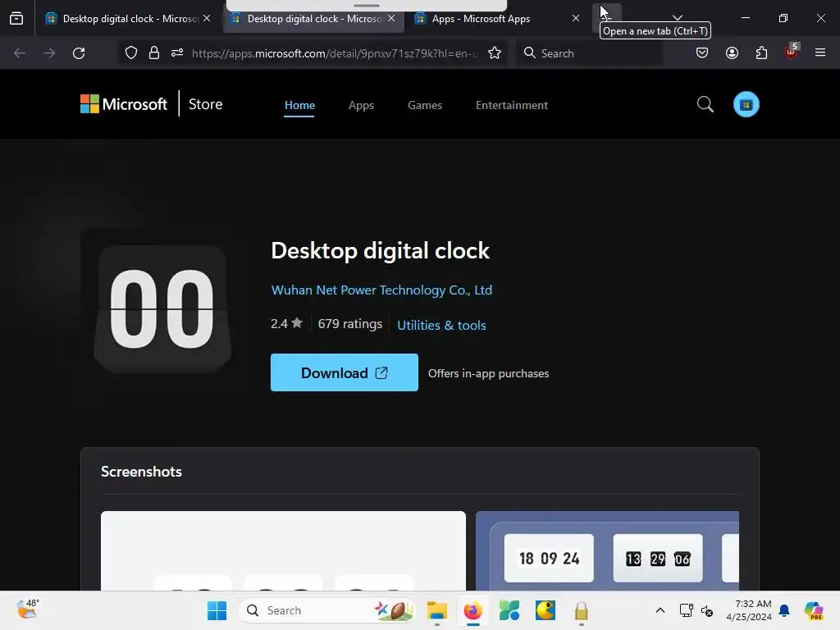The height and width of the screenshot is (630, 840).
Task: Expand the list all tabs chevron
Action: pos(677,18)
